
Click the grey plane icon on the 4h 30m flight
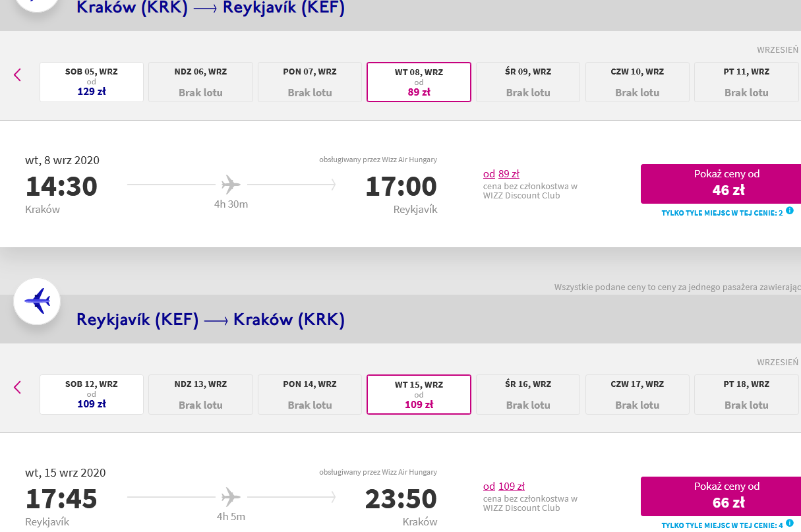(231, 185)
